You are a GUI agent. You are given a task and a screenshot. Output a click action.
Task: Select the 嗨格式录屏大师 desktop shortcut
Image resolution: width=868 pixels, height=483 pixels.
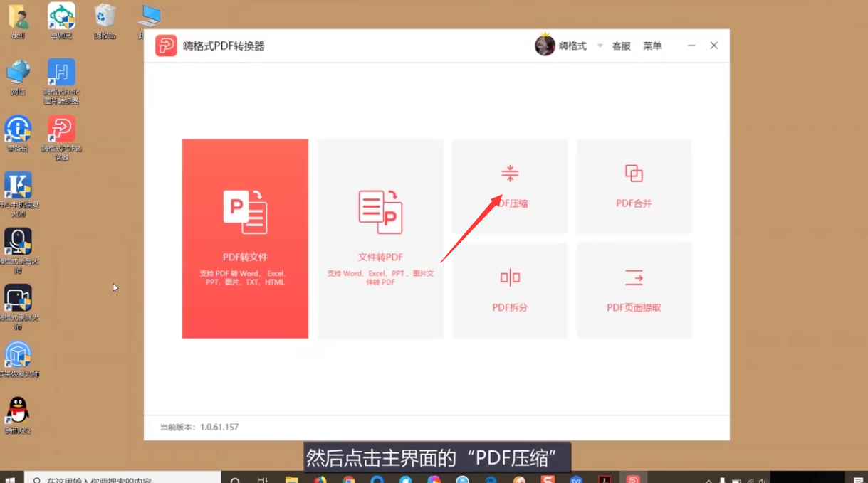tap(18, 307)
